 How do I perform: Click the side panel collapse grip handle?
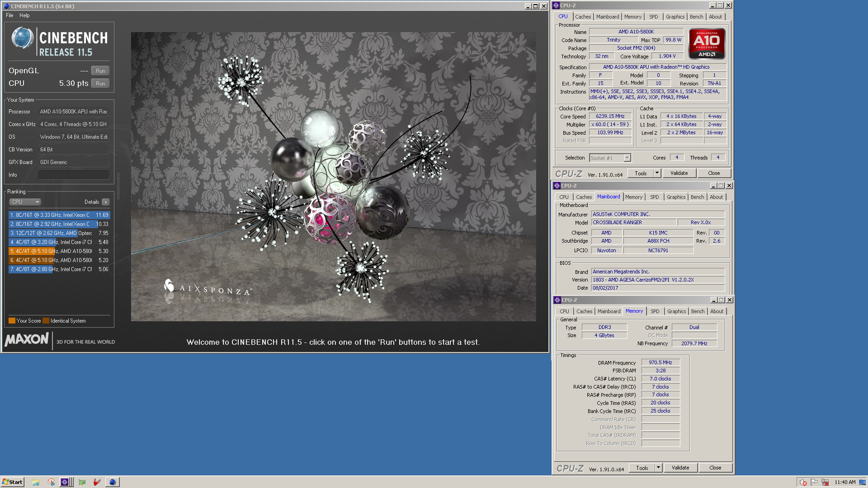pos(118,186)
